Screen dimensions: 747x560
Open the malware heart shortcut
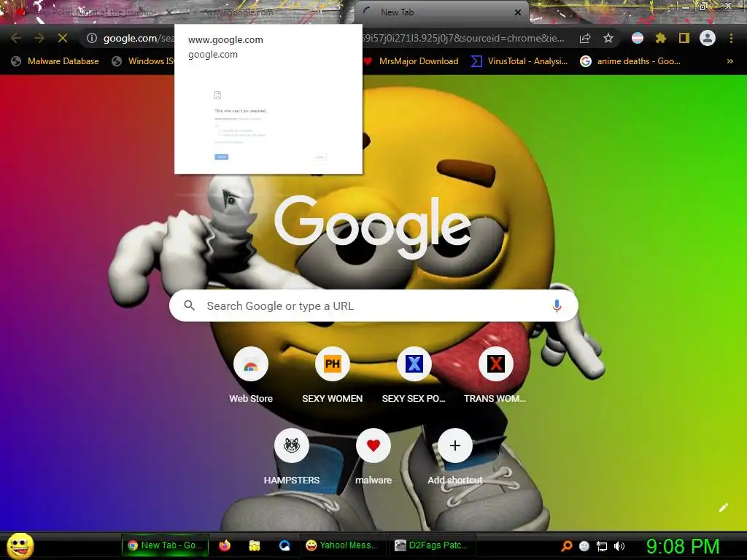click(x=373, y=457)
